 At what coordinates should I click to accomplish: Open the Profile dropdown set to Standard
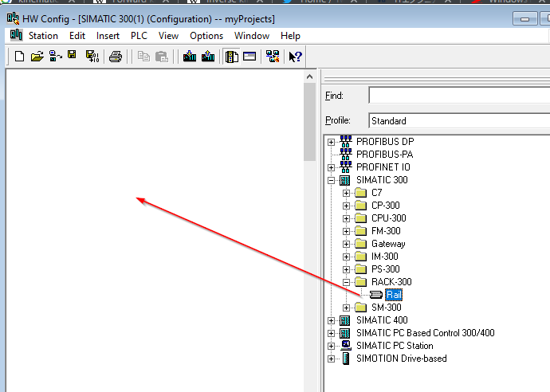tap(459, 120)
